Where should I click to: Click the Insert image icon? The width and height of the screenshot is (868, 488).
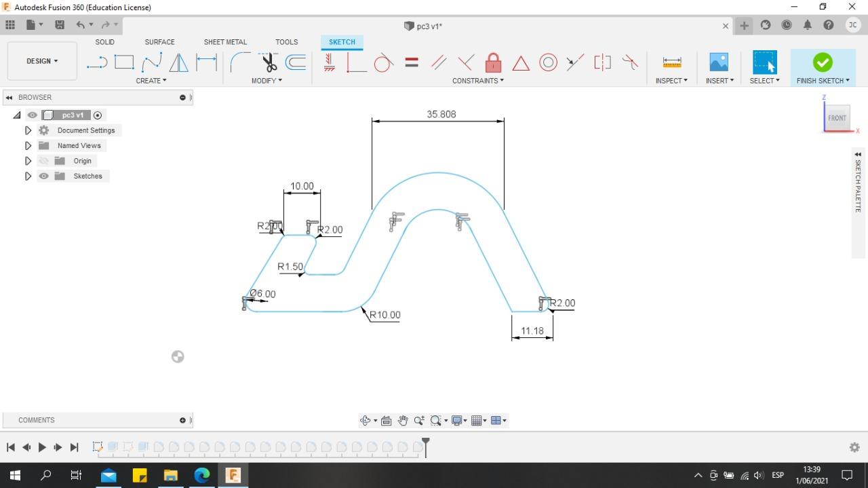click(719, 62)
